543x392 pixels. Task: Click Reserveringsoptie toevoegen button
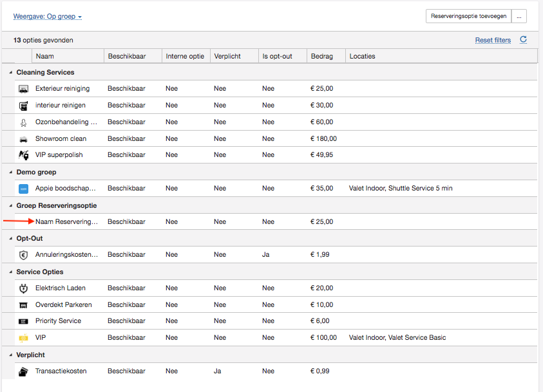(468, 16)
